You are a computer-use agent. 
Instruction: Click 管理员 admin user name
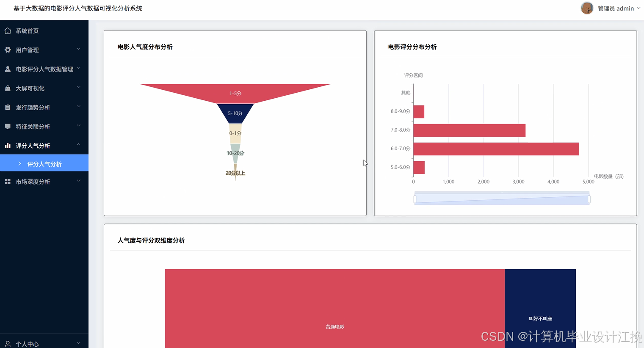click(x=616, y=8)
